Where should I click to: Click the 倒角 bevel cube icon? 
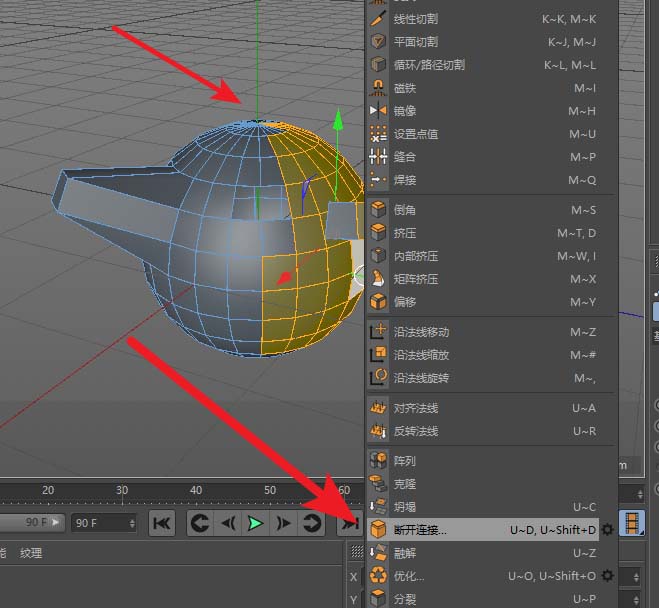(378, 210)
